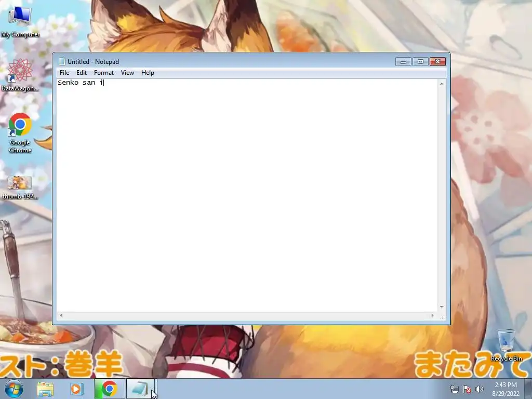The width and height of the screenshot is (532, 399).
Task: Click the network tray icon
Action: [454, 389]
